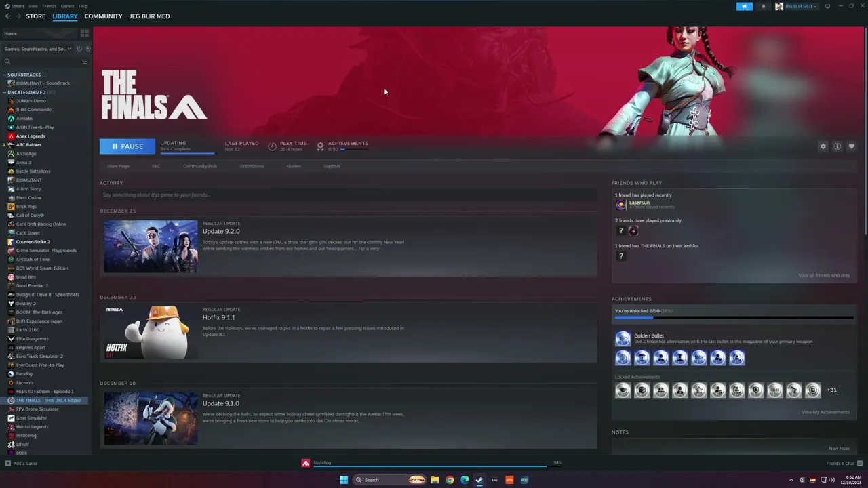Open the Community Hub link
The height and width of the screenshot is (488, 868).
tap(200, 166)
